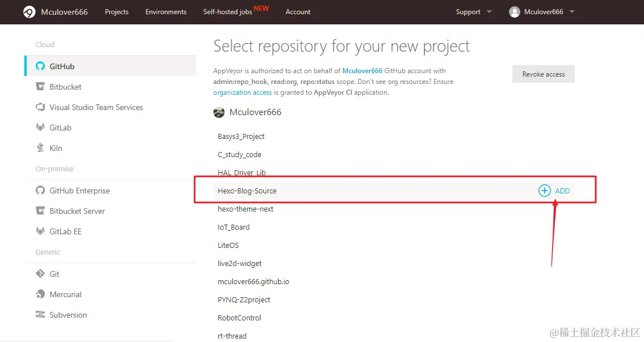Select Kiln source label
Image resolution: width=644 pixels, height=342 pixels.
coord(56,148)
